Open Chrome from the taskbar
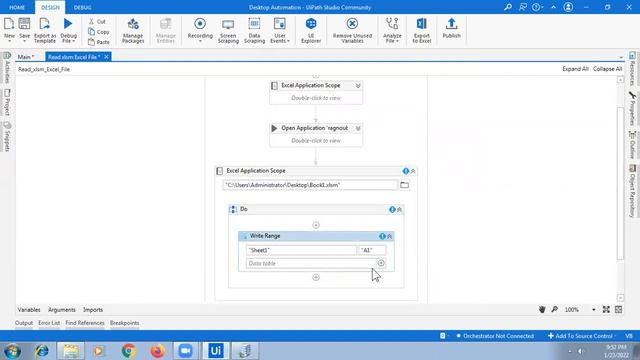Image resolution: width=640 pixels, height=360 pixels. 129,351
